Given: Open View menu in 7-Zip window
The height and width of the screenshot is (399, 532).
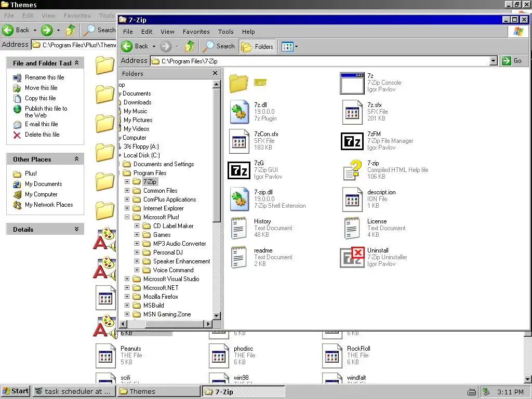Looking at the screenshot, I should pyautogui.click(x=167, y=32).
